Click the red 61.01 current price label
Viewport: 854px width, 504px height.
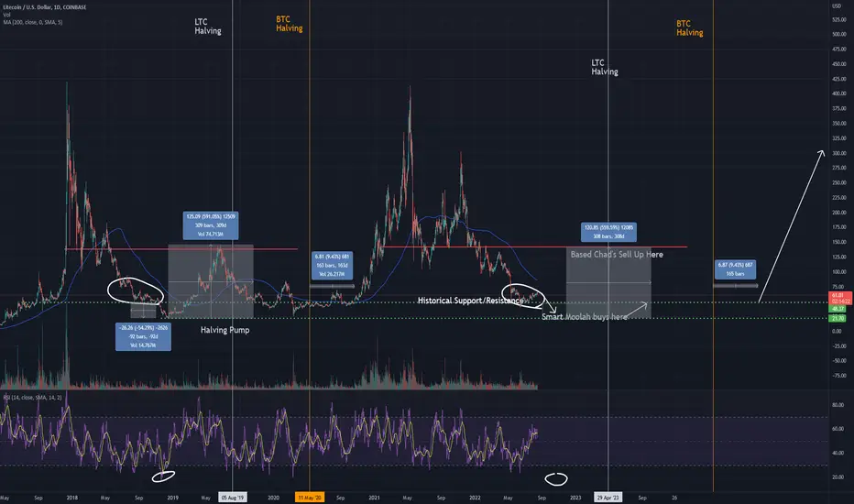839,298
